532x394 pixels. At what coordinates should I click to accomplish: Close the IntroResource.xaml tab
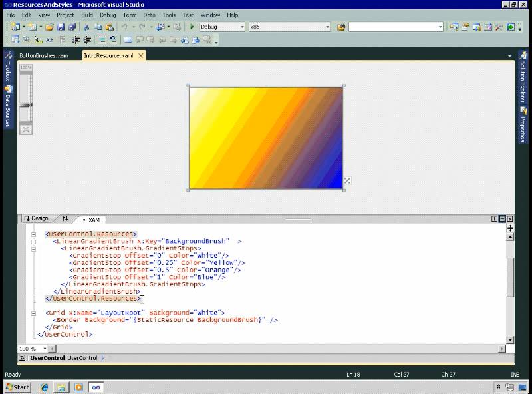click(x=141, y=55)
